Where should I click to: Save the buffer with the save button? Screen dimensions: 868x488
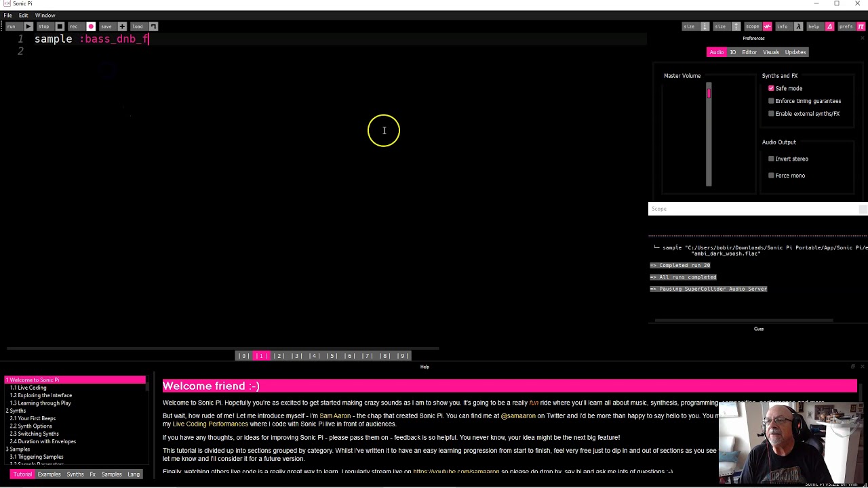pyautogui.click(x=113, y=26)
